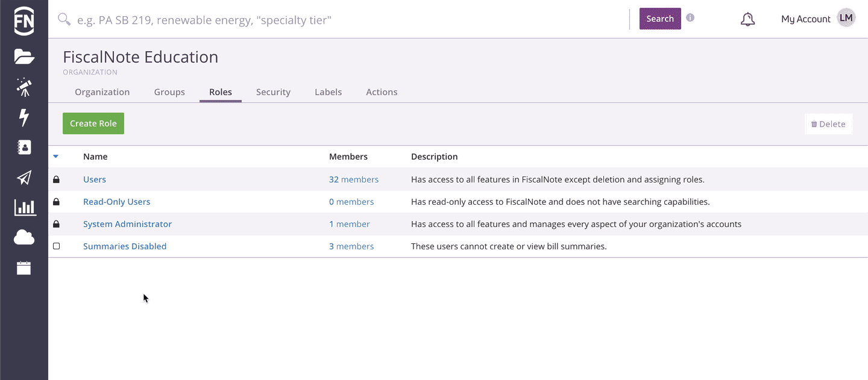This screenshot has height=380, width=868.
Task: Open the bar chart analytics icon
Action: click(x=24, y=208)
